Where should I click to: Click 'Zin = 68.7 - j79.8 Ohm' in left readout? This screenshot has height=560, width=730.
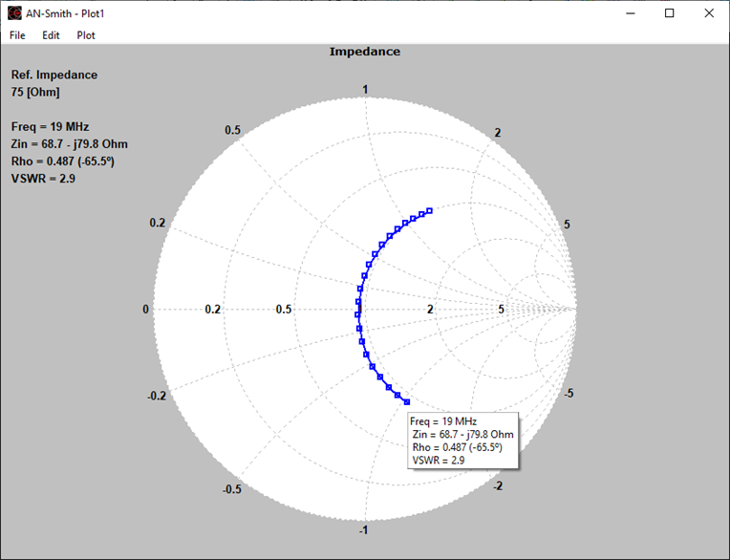70,144
